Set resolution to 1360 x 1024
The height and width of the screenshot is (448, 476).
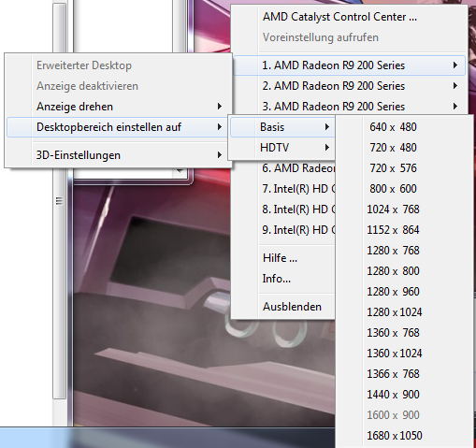pyautogui.click(x=404, y=354)
